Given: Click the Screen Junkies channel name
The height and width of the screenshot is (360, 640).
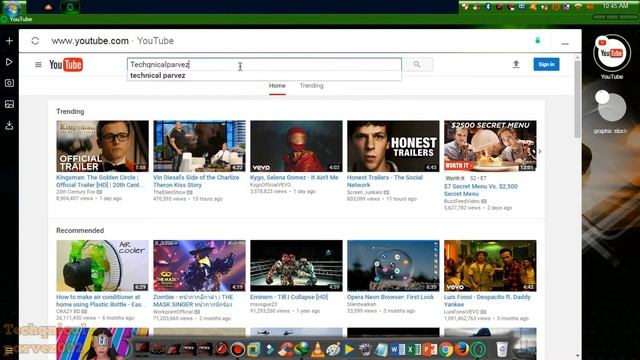Looking at the screenshot, I should [x=364, y=192].
